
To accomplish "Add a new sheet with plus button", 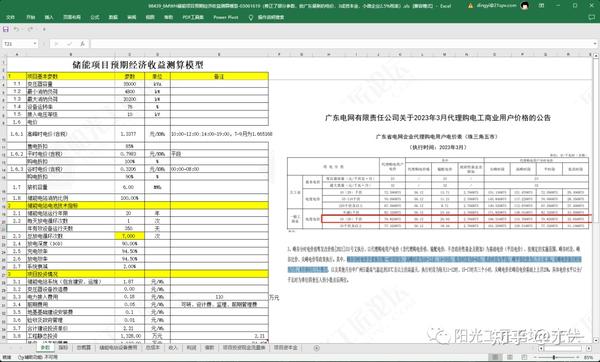I will [316, 348].
